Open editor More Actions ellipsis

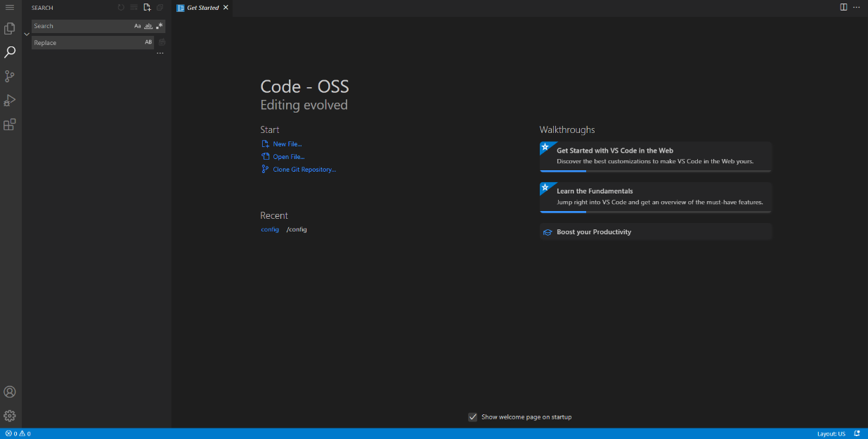point(856,7)
